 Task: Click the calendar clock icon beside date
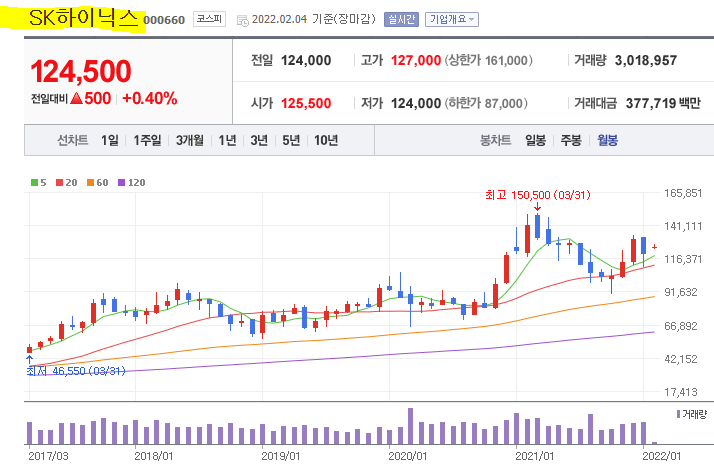pos(243,20)
